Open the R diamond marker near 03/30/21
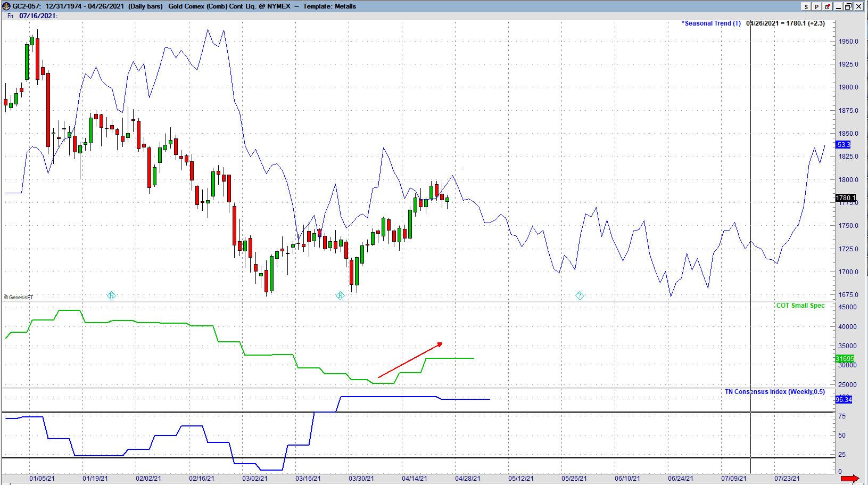Viewport: 868px width, 485px height. pyautogui.click(x=340, y=295)
